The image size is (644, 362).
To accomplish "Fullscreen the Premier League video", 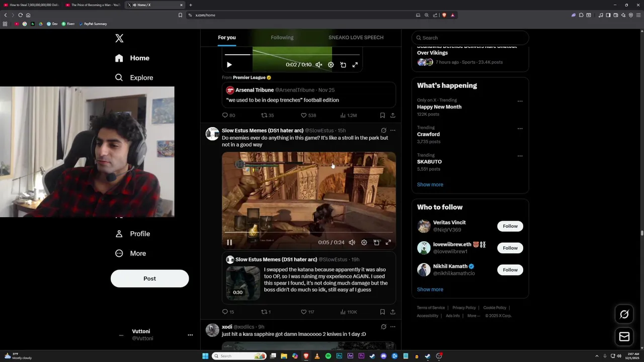I will [x=355, y=65].
